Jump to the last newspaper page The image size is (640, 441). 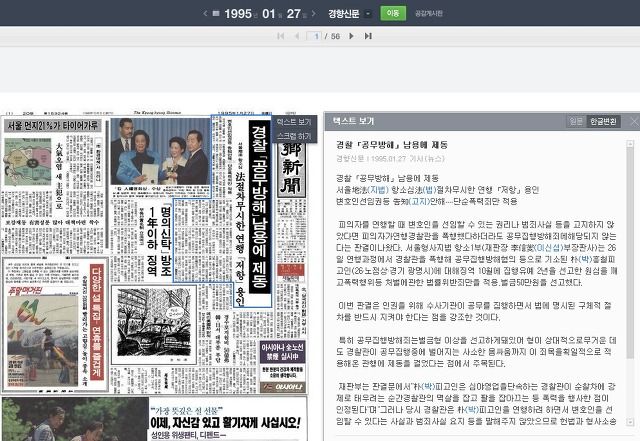(x=368, y=36)
